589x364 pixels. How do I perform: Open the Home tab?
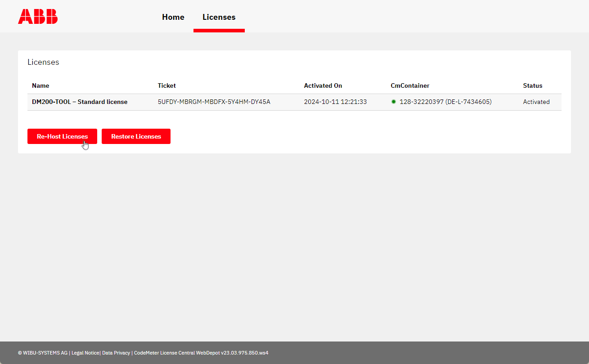pos(173,17)
